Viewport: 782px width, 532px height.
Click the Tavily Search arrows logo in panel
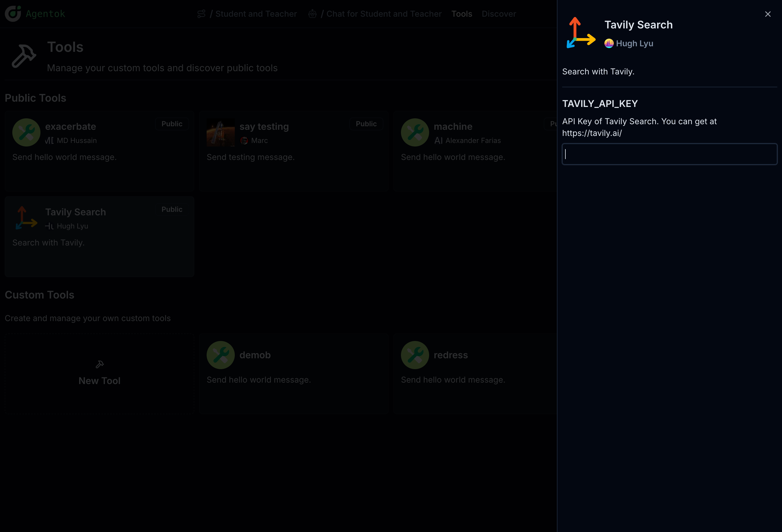[x=581, y=33]
